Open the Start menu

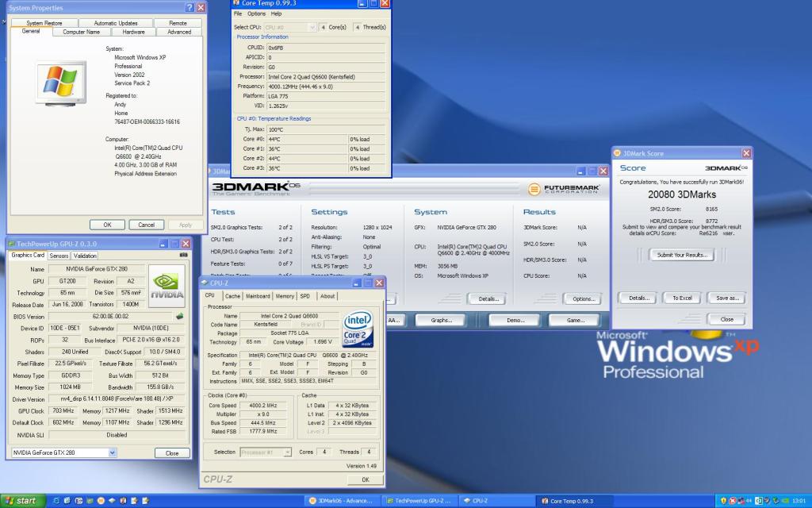(x=23, y=501)
